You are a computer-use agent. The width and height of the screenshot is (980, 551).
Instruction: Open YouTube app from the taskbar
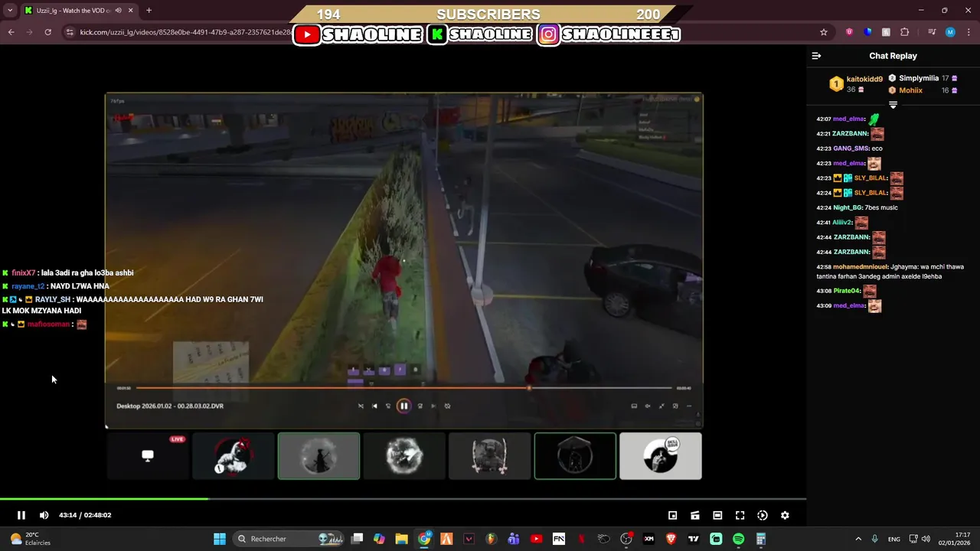coord(536,539)
